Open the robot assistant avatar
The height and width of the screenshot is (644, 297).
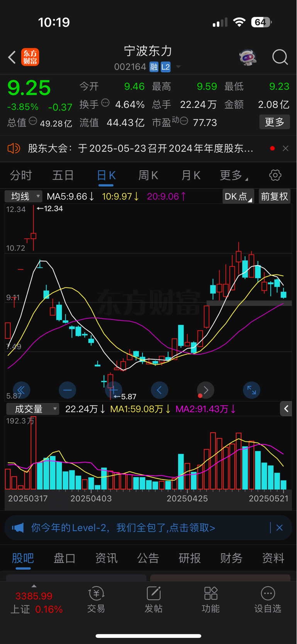tap(248, 57)
